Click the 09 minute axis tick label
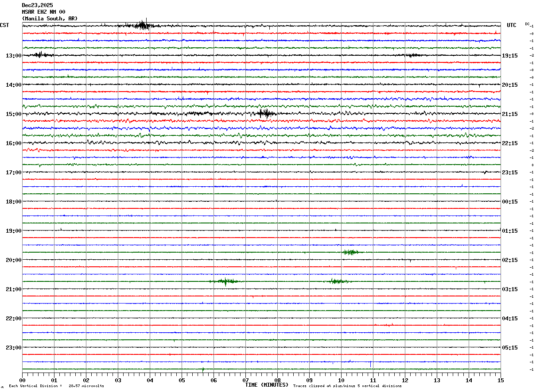 pos(309,380)
